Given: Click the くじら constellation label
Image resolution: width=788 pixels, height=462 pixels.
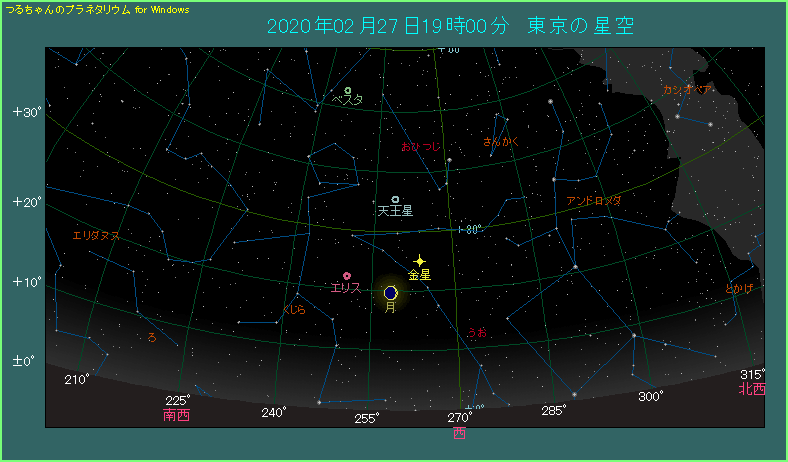Looking at the screenshot, I should (294, 310).
